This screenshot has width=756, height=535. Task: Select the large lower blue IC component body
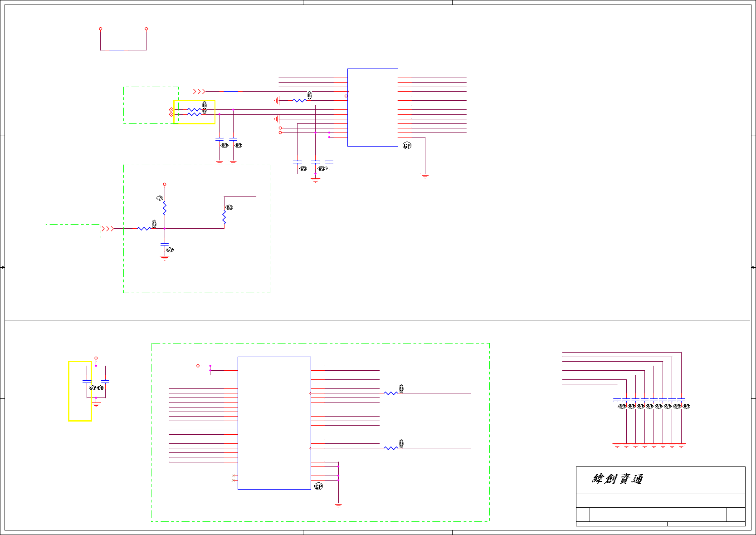tap(274, 423)
